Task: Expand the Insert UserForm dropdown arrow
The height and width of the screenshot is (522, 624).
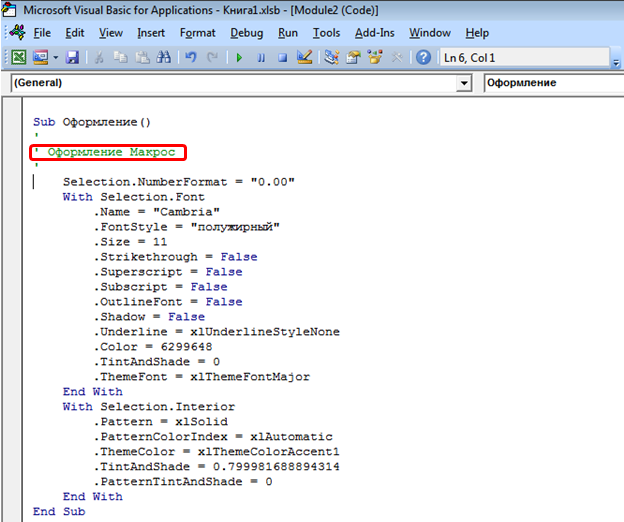Action: click(56, 58)
